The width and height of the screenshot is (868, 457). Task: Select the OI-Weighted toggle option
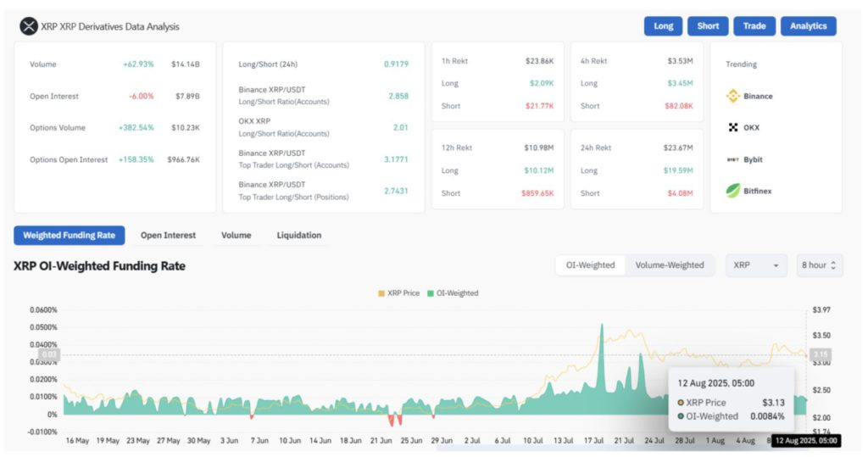[591, 265]
